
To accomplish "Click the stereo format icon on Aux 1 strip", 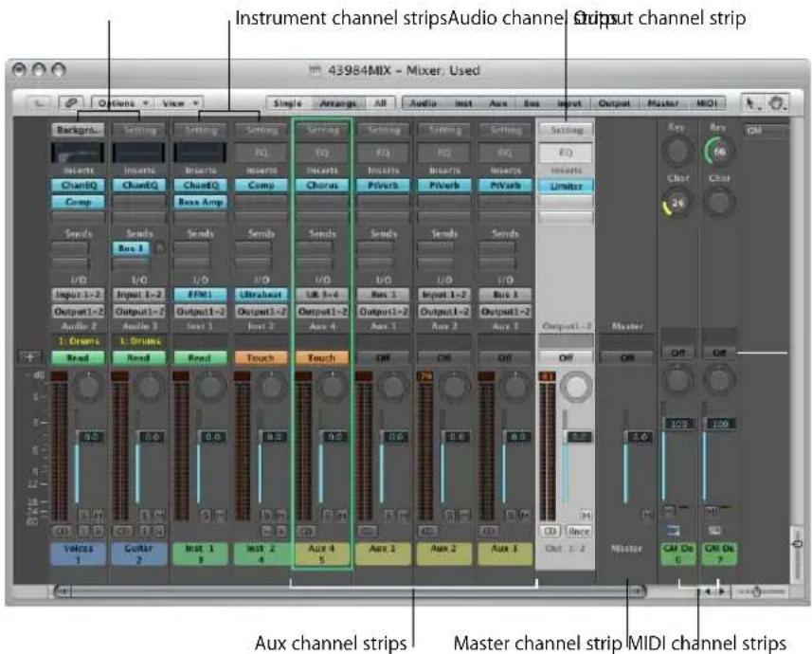I will [x=367, y=531].
